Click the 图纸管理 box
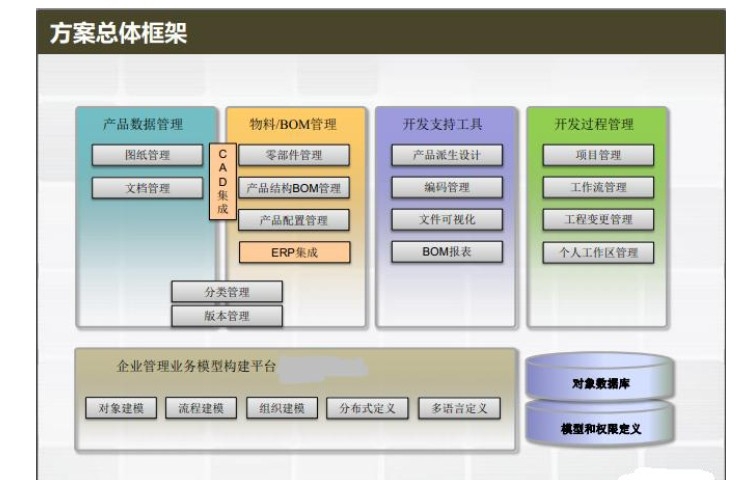This screenshot has width=743, height=503. [x=147, y=155]
